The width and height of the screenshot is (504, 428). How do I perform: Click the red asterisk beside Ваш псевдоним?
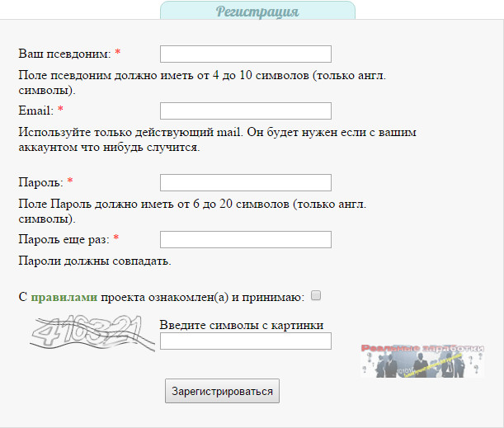click(x=117, y=54)
